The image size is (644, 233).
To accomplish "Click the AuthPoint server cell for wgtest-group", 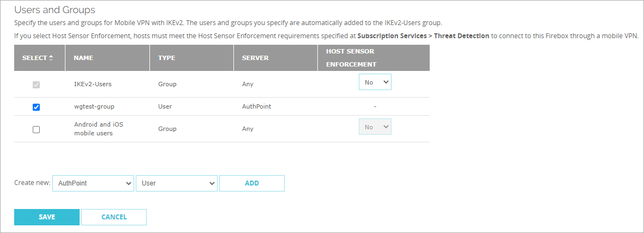I will pos(257,106).
